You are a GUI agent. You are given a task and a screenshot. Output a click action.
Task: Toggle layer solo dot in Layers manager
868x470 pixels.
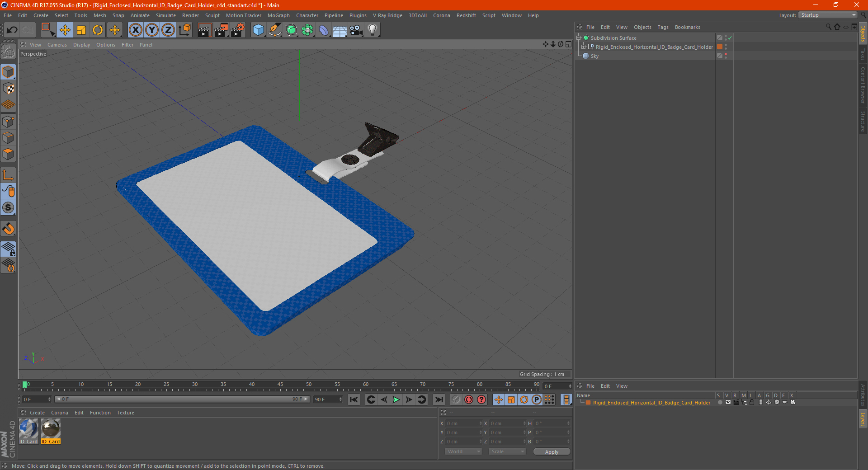point(720,402)
